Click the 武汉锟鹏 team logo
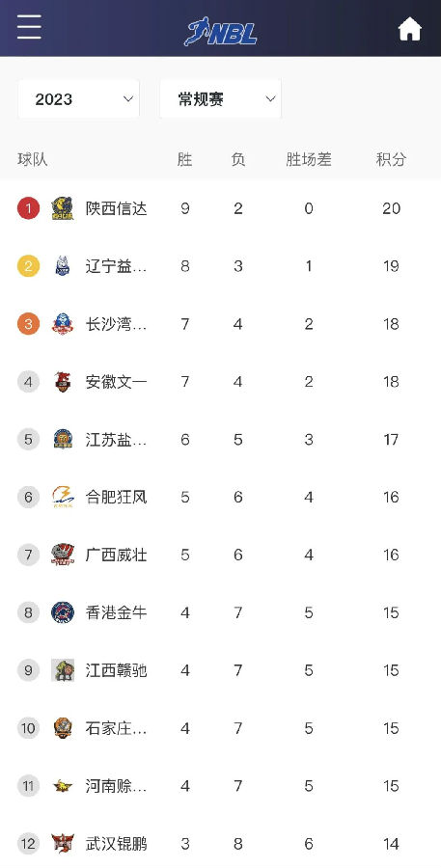 [63, 844]
